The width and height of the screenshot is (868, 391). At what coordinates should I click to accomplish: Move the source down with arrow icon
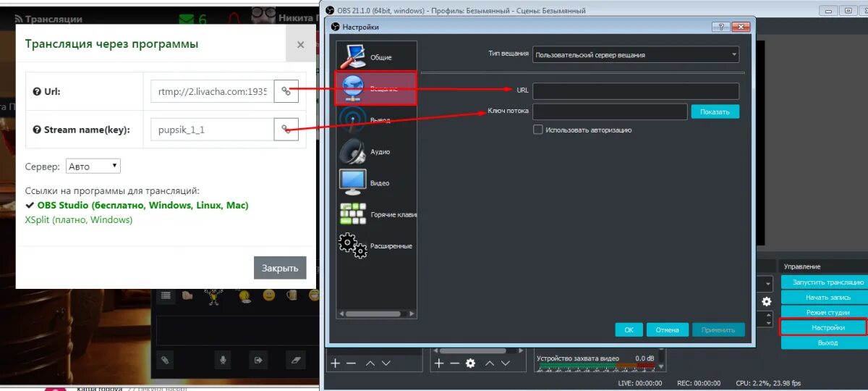pyautogui.click(x=506, y=363)
